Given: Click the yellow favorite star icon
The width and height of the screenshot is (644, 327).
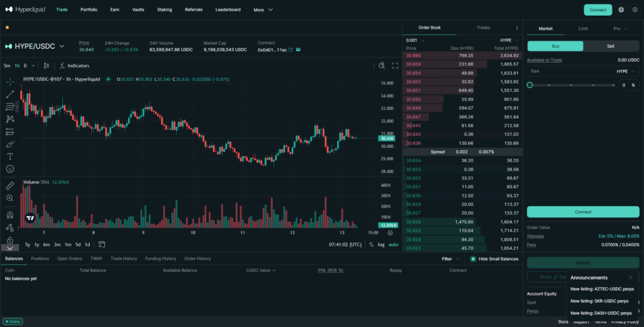Looking at the screenshot, I should 7,28.
